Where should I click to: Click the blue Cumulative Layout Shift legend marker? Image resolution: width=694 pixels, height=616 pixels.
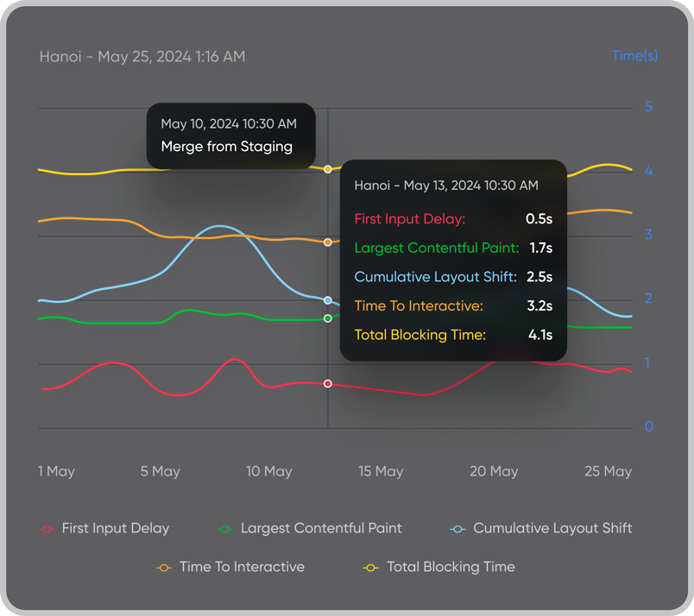coord(457,528)
